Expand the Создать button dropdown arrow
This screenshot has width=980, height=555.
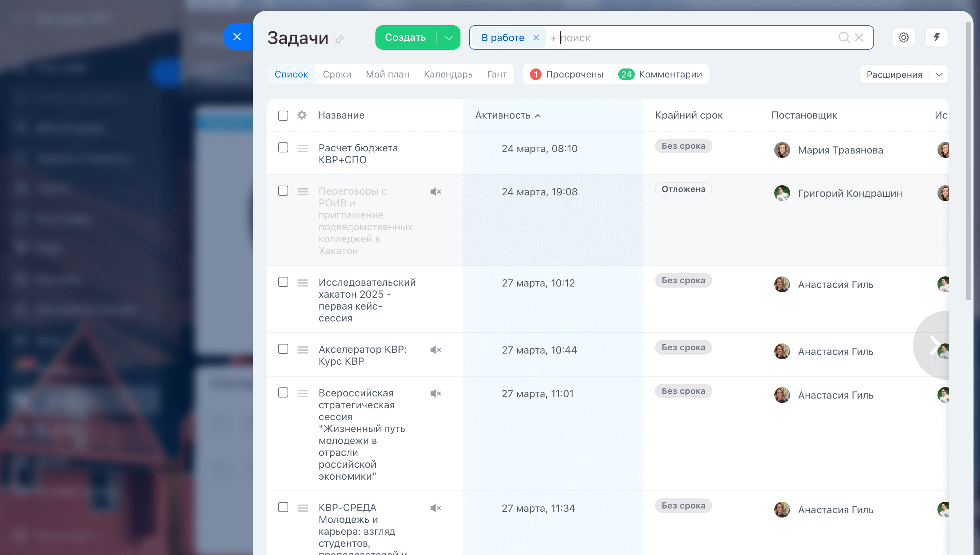coord(449,37)
